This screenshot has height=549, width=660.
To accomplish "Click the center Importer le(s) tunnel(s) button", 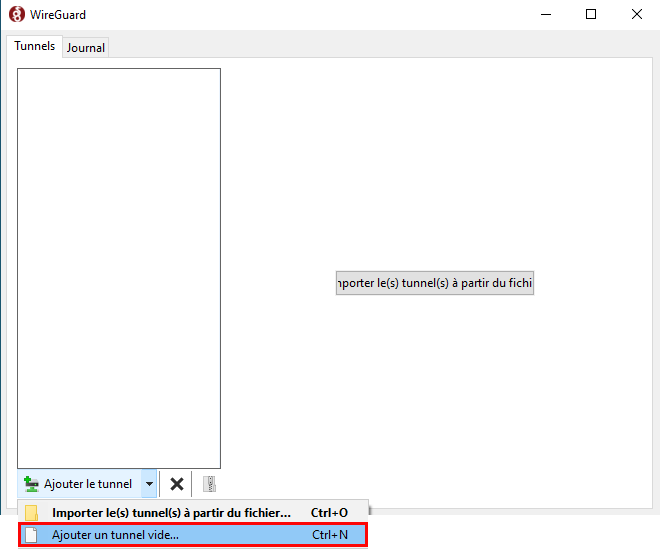I will click(435, 283).
